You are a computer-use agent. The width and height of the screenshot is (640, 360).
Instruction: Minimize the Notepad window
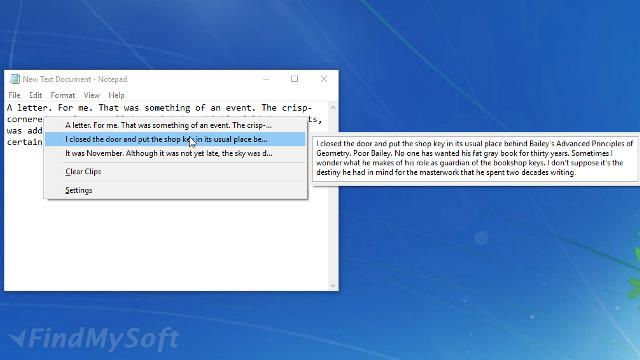tap(266, 79)
